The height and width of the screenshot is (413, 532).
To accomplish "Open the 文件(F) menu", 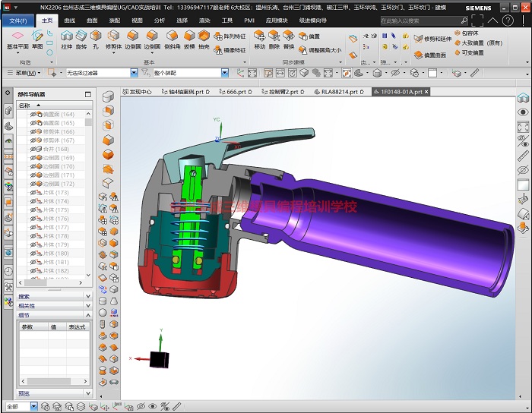I will point(18,20).
